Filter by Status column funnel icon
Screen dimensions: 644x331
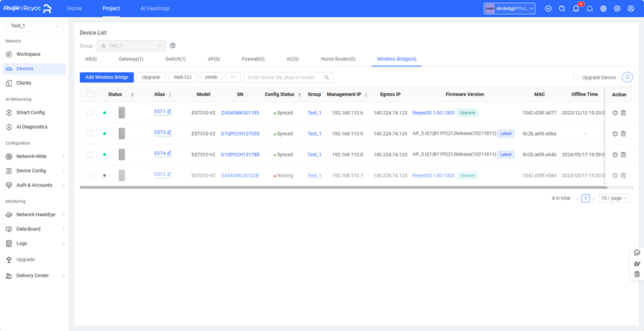point(132,95)
